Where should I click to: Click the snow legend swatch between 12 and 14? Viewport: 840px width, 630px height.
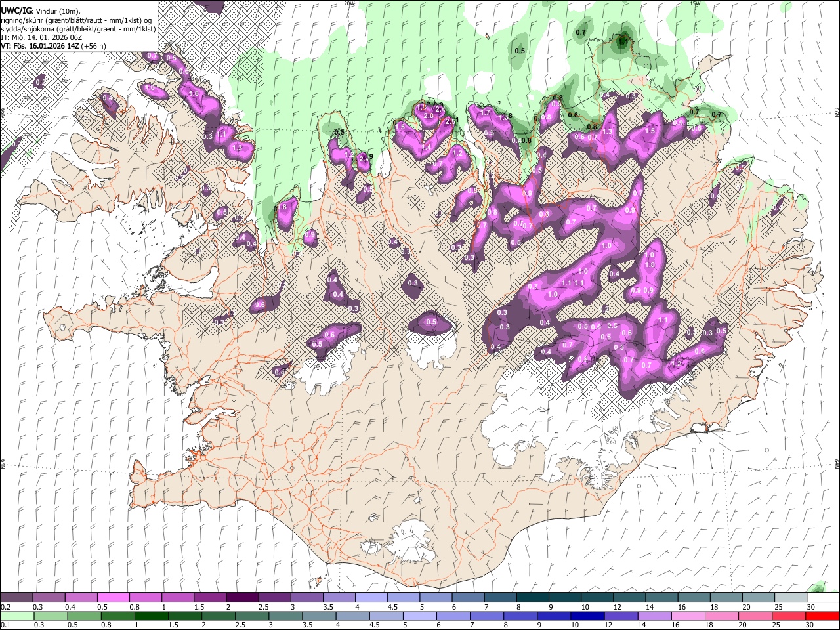pos(629,597)
